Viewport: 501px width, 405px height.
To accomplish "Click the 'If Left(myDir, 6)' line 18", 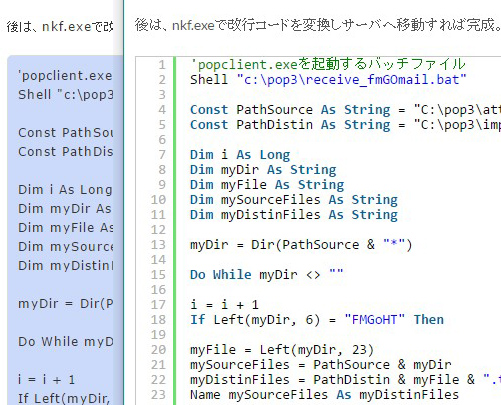I will point(317,320).
